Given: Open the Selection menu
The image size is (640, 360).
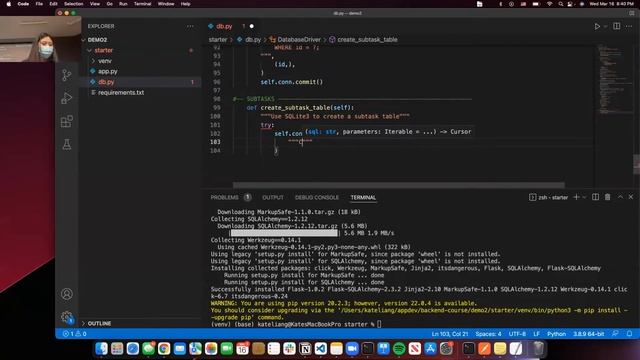Looking at the screenshot, I should [x=73, y=4].
